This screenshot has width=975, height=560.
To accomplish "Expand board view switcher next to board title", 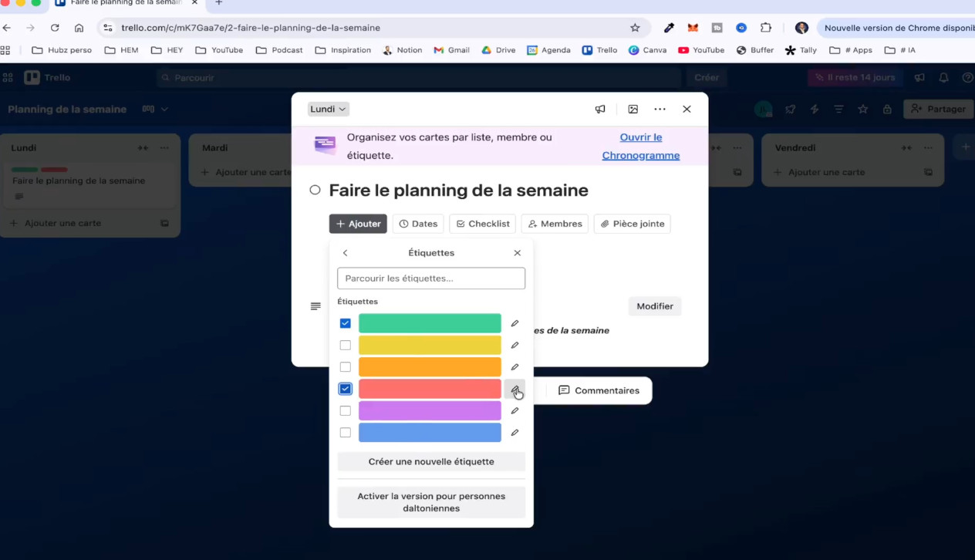I will click(155, 110).
